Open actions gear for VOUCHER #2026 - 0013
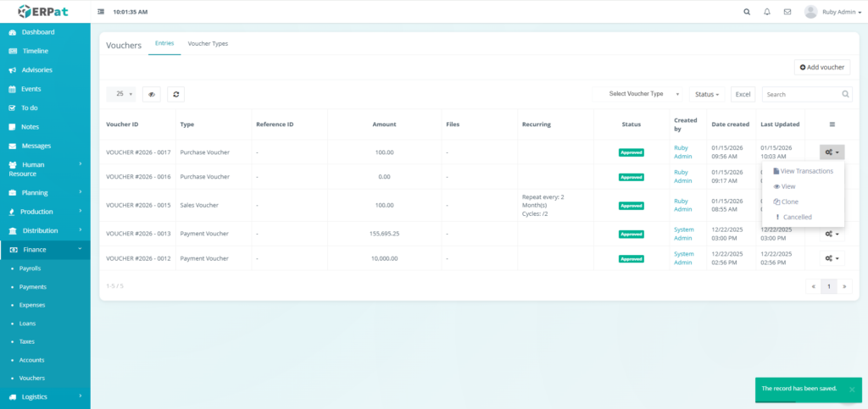This screenshot has height=409, width=868. pyautogui.click(x=832, y=234)
